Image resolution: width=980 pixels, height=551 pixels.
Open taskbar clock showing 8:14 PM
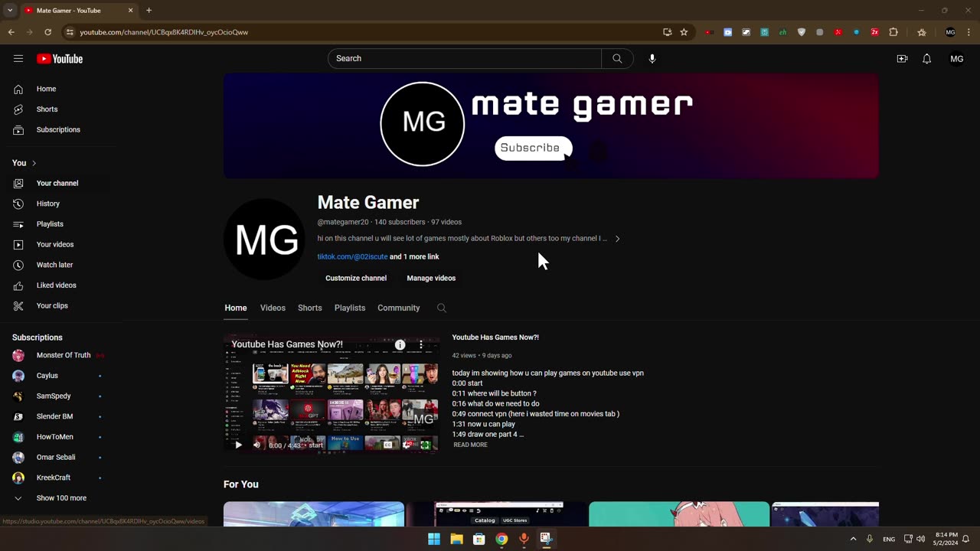click(x=947, y=539)
